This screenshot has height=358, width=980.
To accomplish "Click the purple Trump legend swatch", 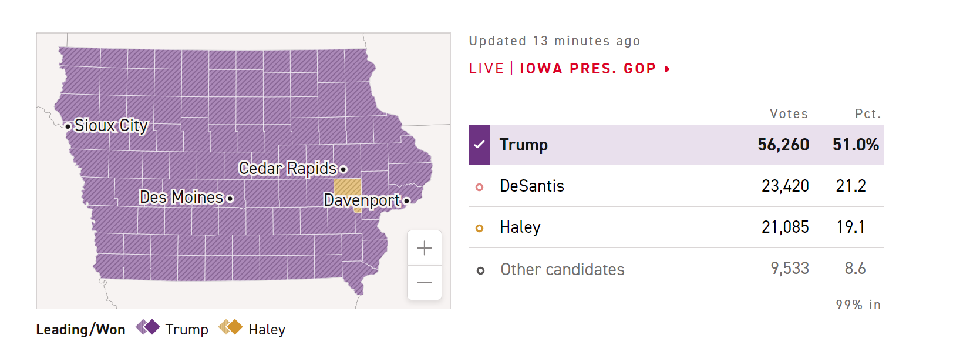I will (148, 327).
